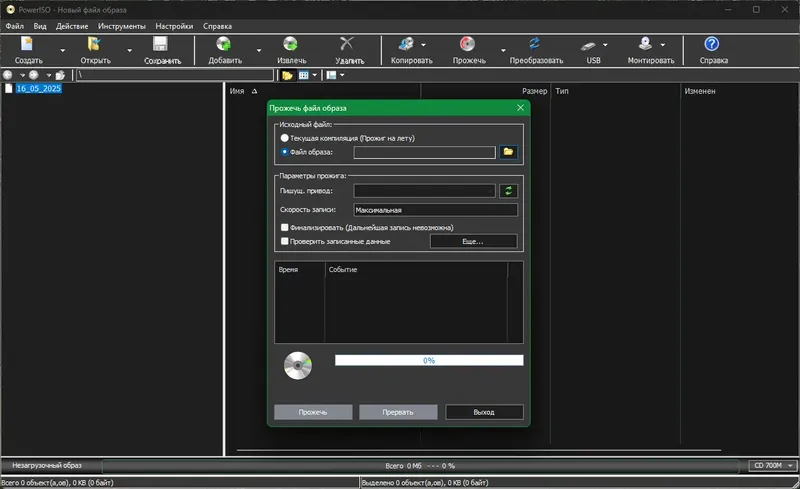Screen dimensions: 800x489
Task: Expand the Монтировать dropdown arrow
Action: 663,45
